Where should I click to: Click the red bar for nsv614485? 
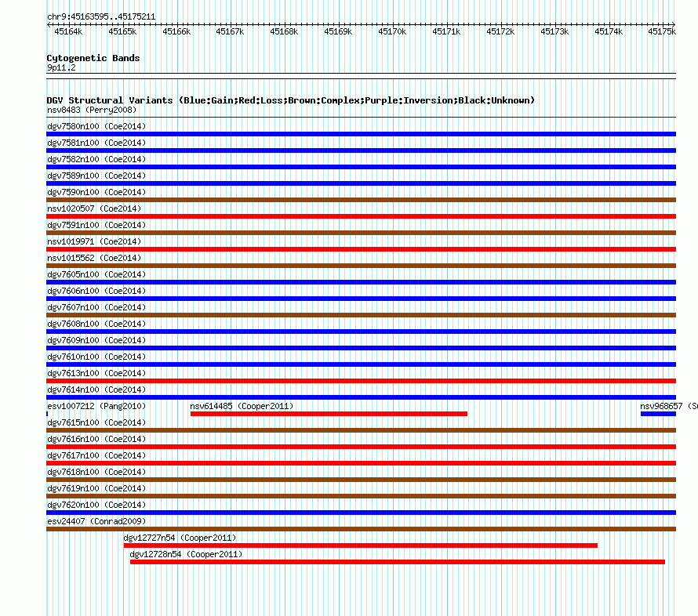tap(329, 414)
